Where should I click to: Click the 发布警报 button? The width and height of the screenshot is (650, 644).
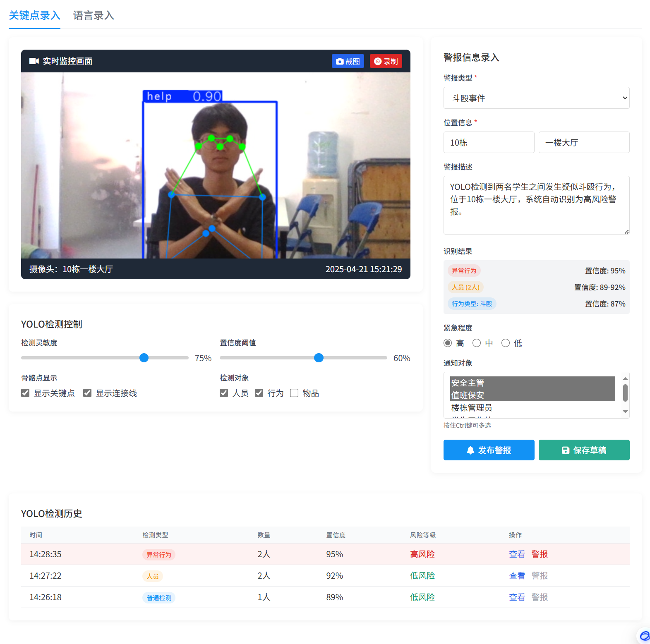pos(489,450)
